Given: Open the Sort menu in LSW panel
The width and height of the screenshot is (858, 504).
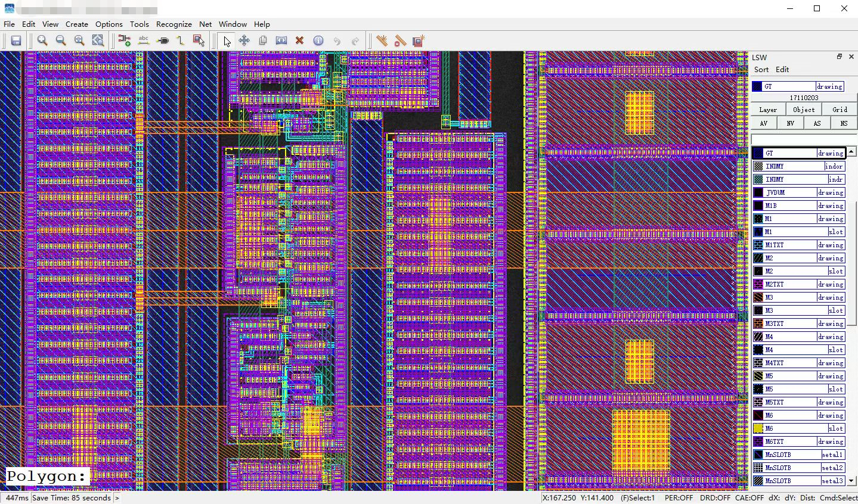Looking at the screenshot, I should 761,70.
